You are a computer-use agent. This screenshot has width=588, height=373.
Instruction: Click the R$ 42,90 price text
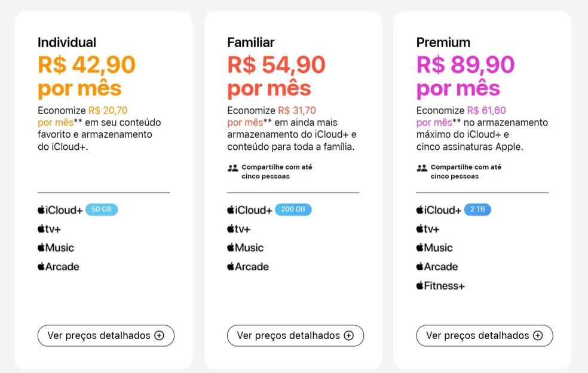point(85,64)
